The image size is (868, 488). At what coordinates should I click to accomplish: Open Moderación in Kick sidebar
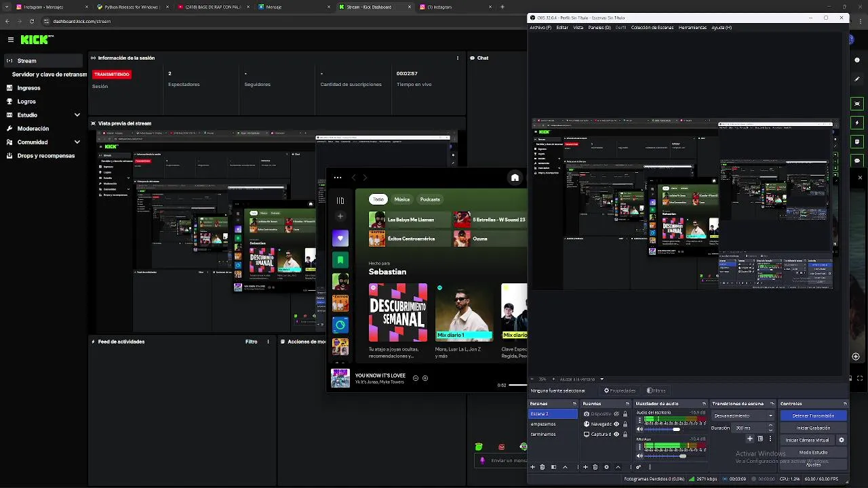[x=33, y=129]
